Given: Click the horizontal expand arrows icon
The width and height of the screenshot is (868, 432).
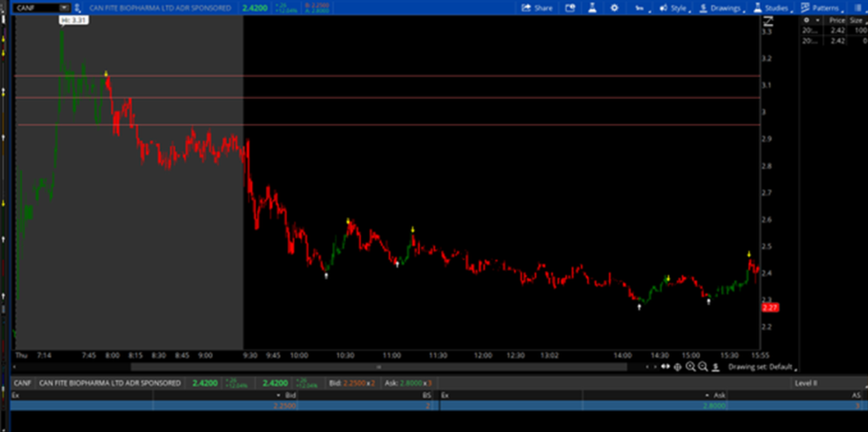Looking at the screenshot, I should pyautogui.click(x=665, y=367).
